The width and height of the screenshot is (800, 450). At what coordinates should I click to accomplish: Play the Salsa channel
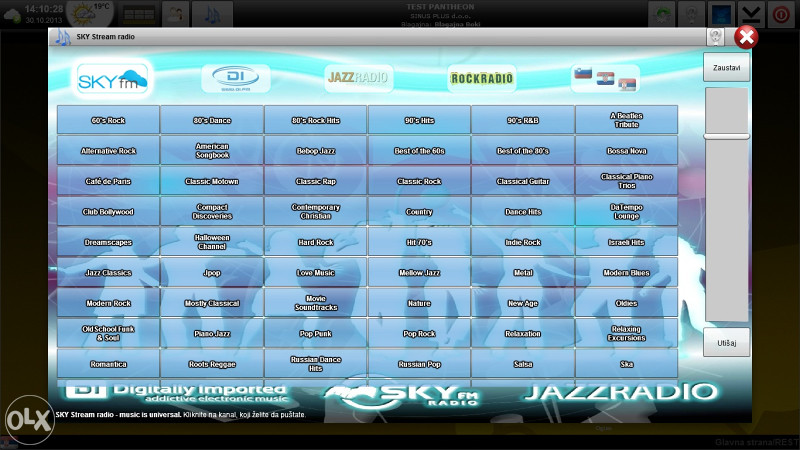click(x=522, y=364)
